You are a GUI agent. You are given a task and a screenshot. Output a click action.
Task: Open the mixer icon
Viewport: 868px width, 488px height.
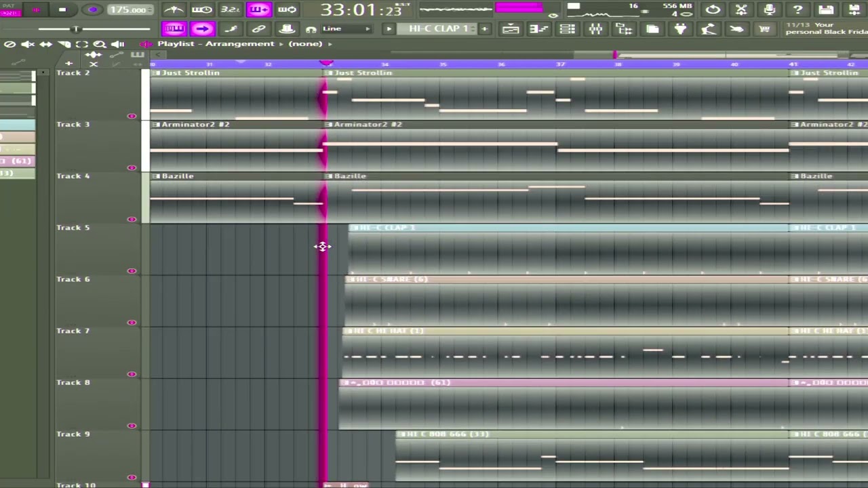click(595, 28)
